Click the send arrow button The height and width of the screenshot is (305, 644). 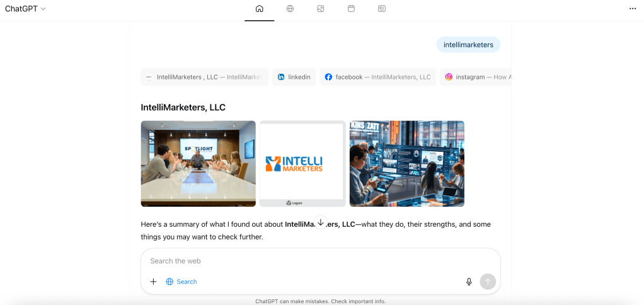[488, 282]
